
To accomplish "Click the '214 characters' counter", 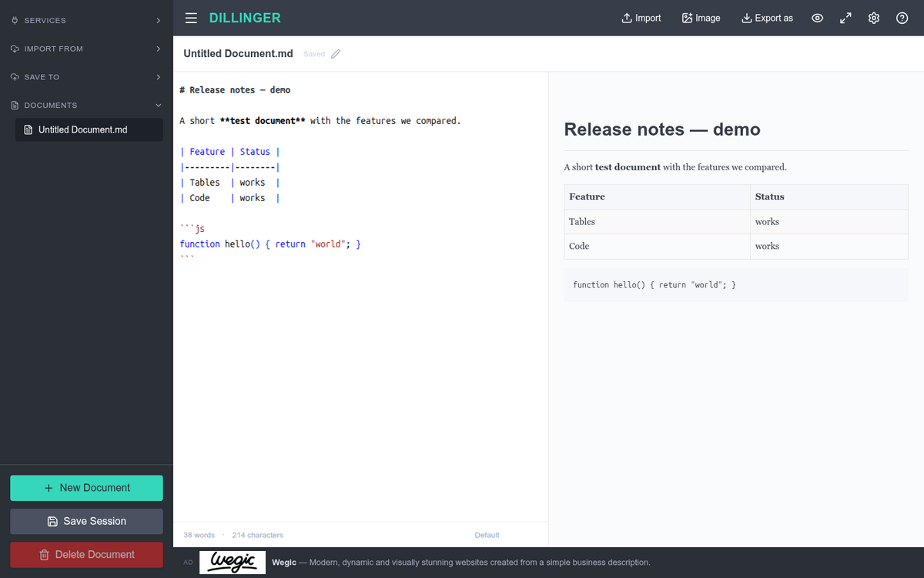I will pyautogui.click(x=257, y=535).
